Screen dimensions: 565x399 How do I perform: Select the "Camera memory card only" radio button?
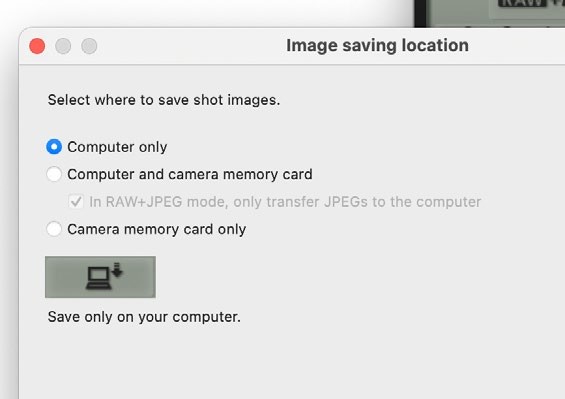click(54, 229)
